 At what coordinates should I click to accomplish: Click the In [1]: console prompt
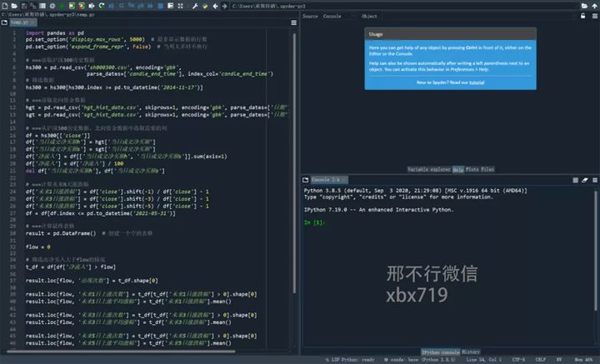click(314, 222)
